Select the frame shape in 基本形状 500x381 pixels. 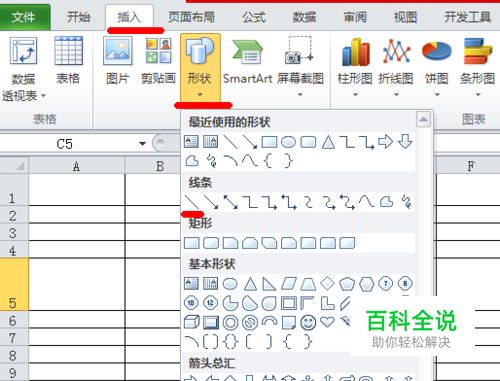tap(289, 303)
